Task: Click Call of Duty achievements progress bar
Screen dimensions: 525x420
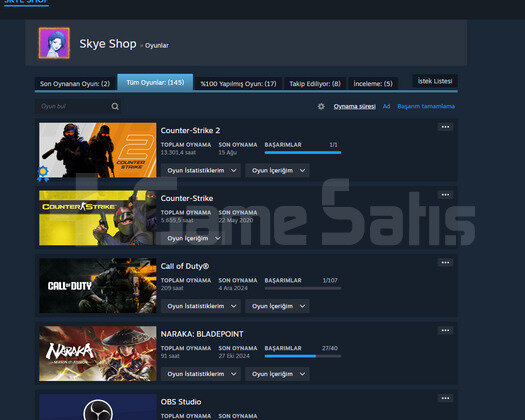Action: [x=303, y=288]
